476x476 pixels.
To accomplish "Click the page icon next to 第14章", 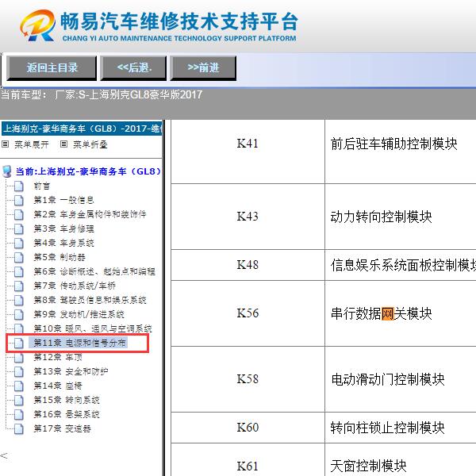I will tap(19, 386).
